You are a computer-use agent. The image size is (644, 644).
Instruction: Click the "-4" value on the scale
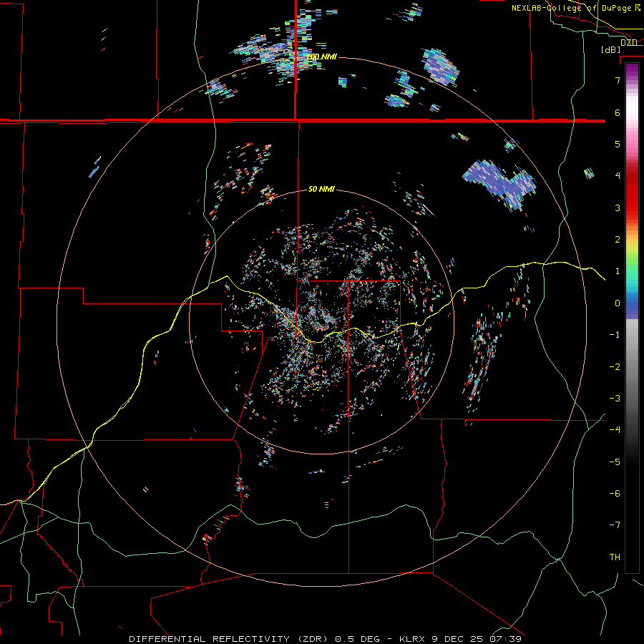click(x=615, y=430)
